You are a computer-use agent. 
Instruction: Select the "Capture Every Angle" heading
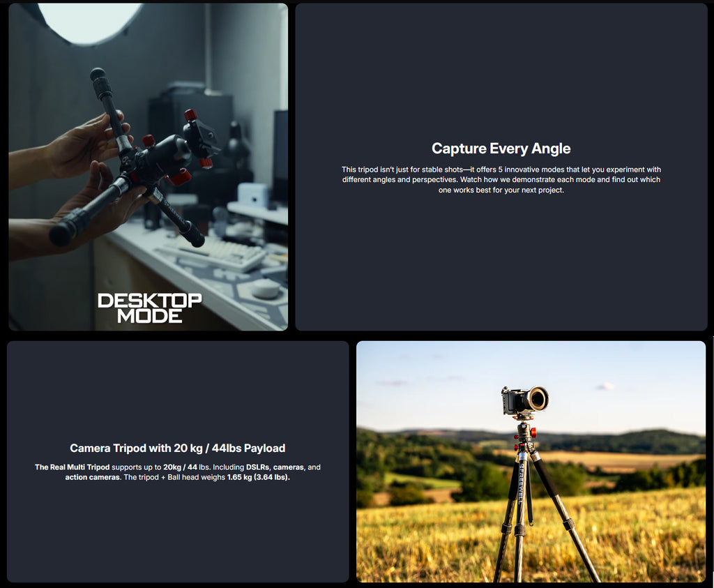click(x=501, y=149)
